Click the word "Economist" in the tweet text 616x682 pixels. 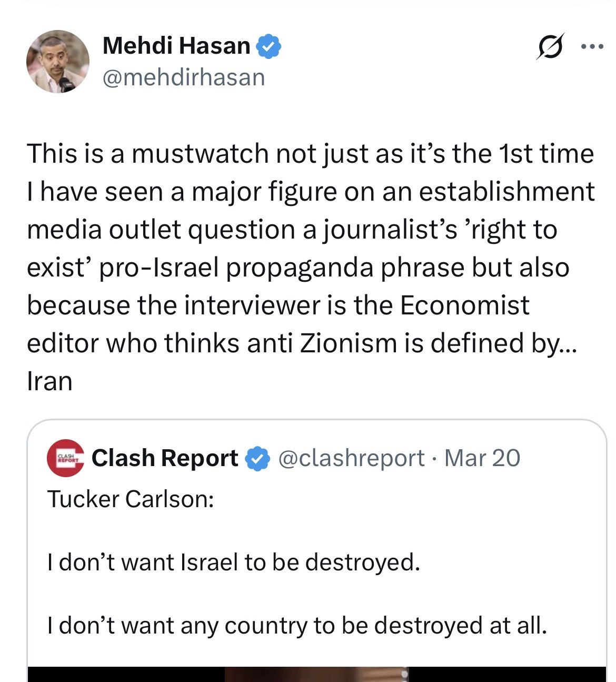[x=464, y=305]
